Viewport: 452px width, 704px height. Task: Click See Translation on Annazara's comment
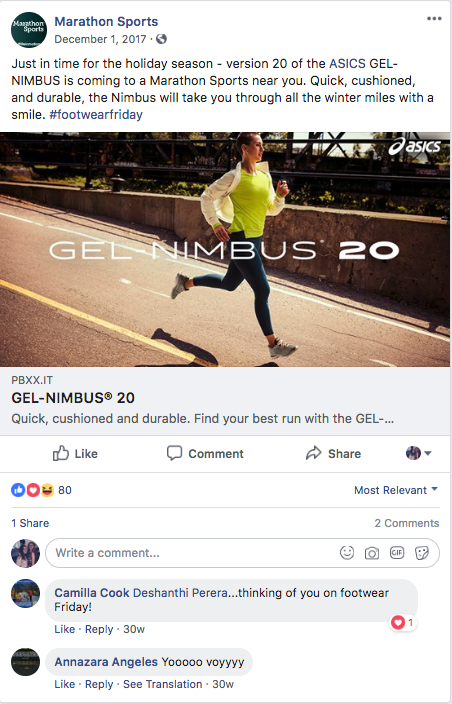[162, 684]
